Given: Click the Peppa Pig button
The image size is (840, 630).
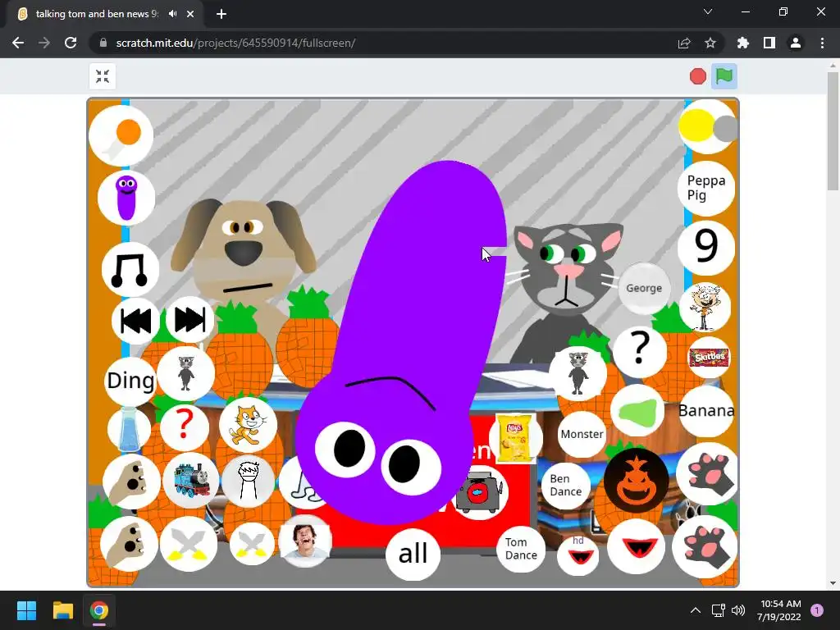Looking at the screenshot, I should click(706, 188).
